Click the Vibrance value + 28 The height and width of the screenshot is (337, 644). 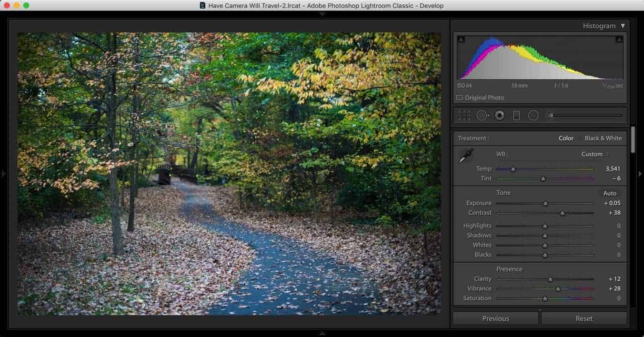pyautogui.click(x=614, y=288)
